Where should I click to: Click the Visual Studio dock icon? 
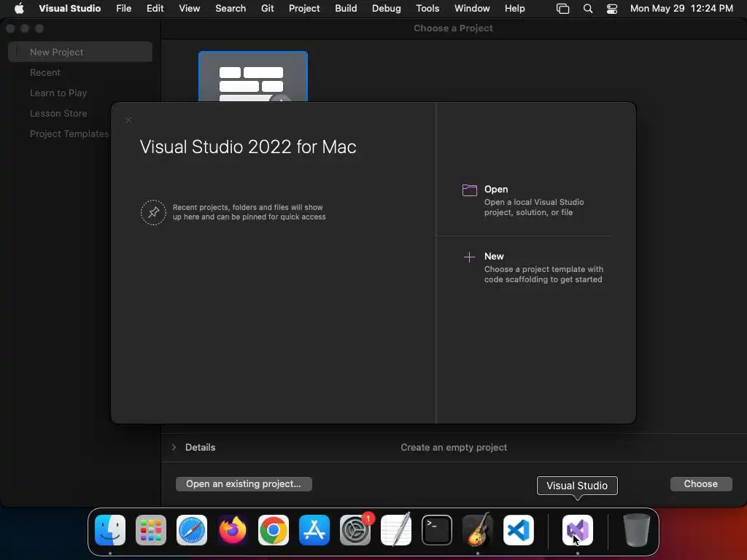click(578, 530)
